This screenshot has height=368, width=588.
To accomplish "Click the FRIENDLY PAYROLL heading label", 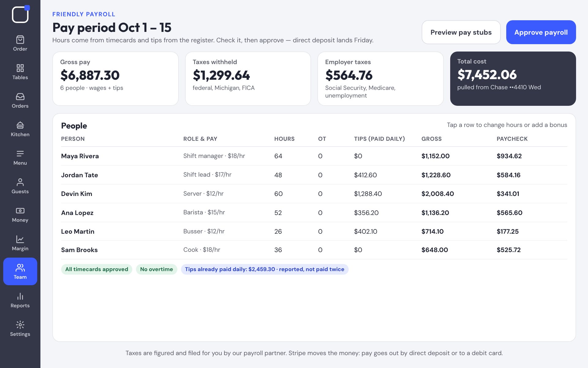I will pyautogui.click(x=84, y=14).
